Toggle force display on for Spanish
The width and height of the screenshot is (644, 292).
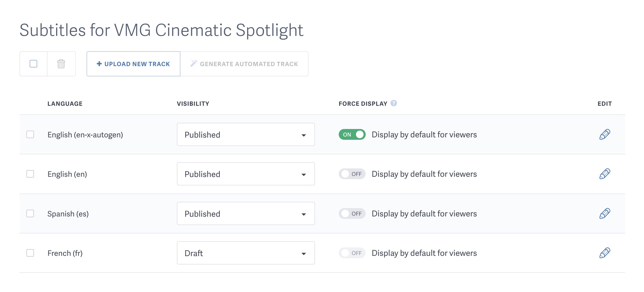pyautogui.click(x=352, y=213)
